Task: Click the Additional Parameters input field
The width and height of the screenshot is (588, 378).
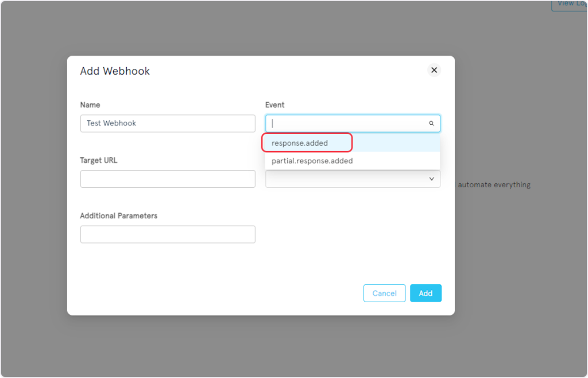Action: pyautogui.click(x=168, y=234)
